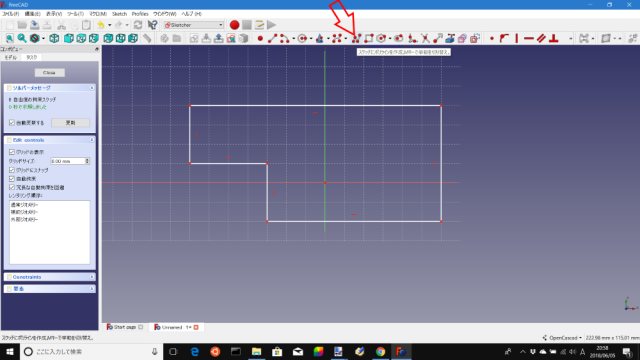Toggle avoid redundant auto constraints checkbox
This screenshot has width=640, height=360.
[x=12, y=187]
